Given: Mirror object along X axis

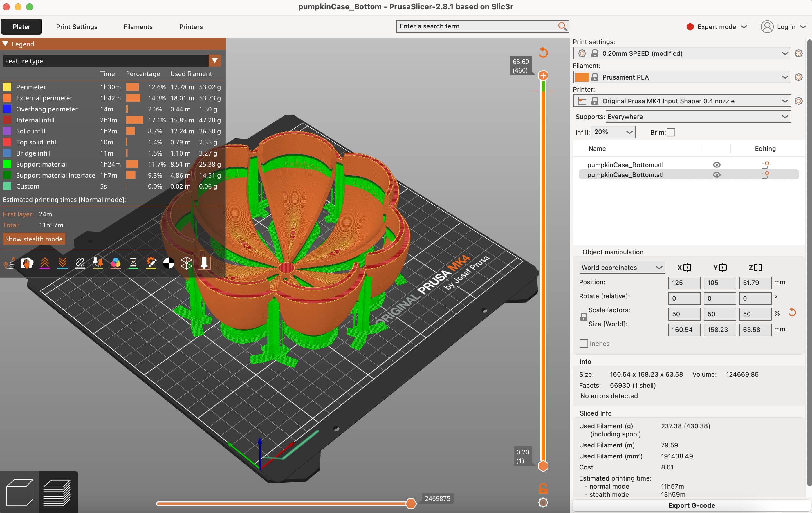Looking at the screenshot, I should [x=687, y=267].
